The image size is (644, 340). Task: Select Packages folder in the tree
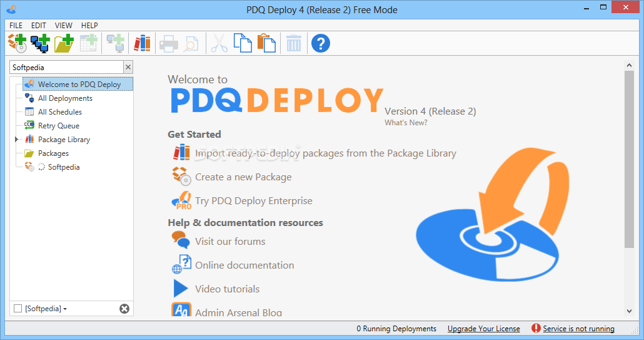(53, 153)
